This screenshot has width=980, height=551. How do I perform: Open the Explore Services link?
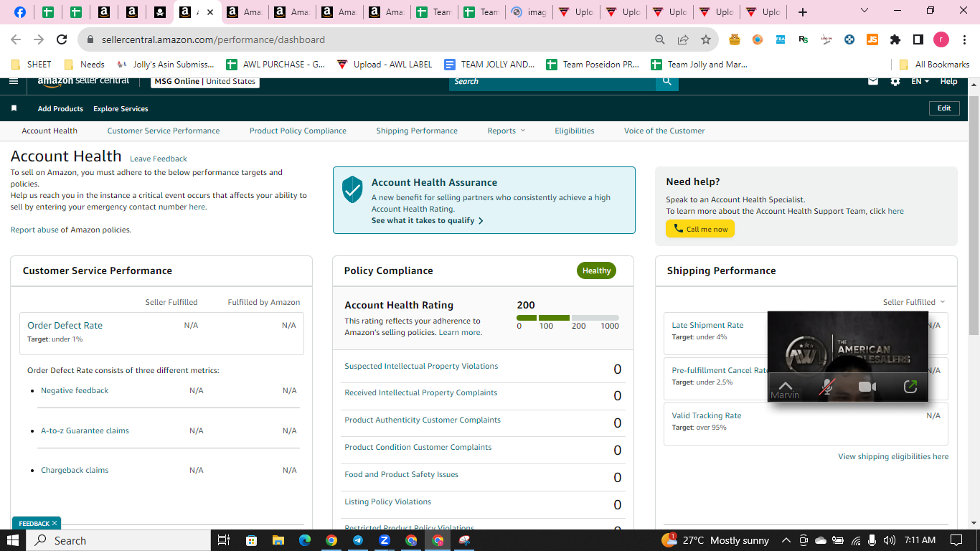pos(121,109)
